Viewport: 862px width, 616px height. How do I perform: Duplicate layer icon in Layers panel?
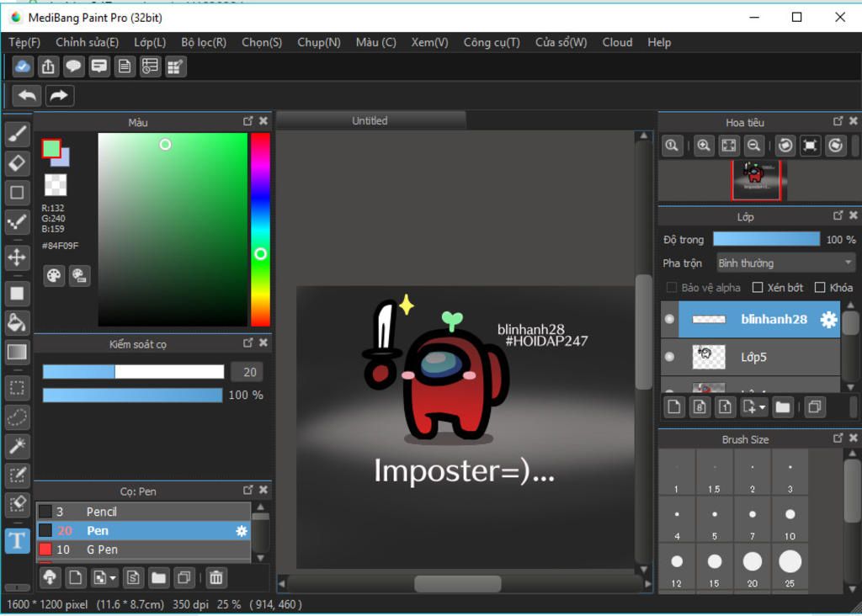click(x=815, y=407)
